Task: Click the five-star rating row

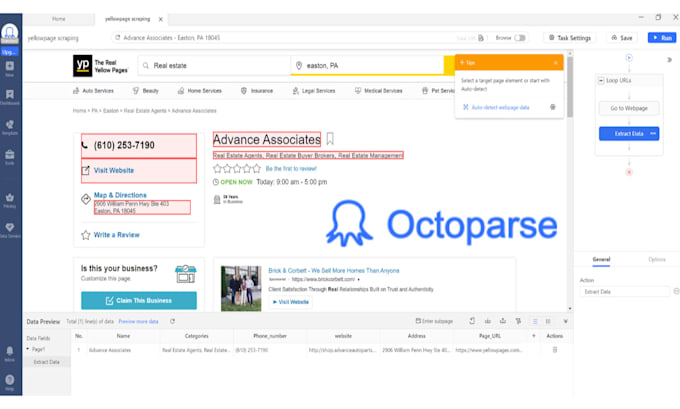Action: [237, 169]
